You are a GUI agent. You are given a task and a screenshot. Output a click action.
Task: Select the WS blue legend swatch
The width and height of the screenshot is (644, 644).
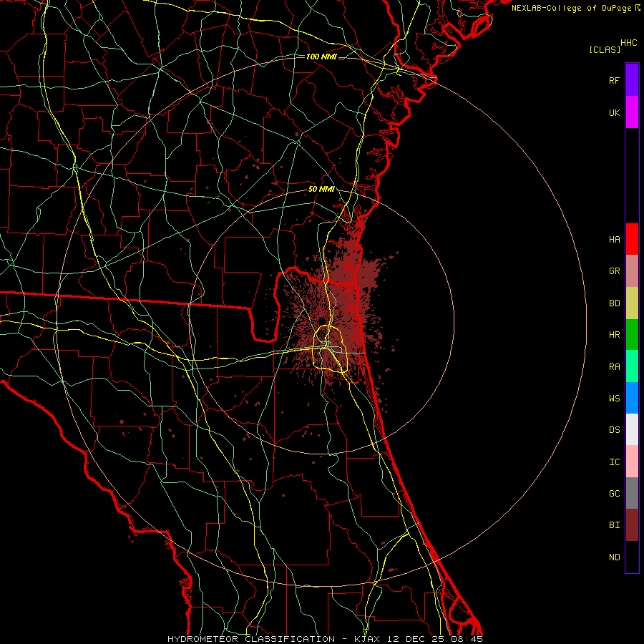click(x=632, y=398)
